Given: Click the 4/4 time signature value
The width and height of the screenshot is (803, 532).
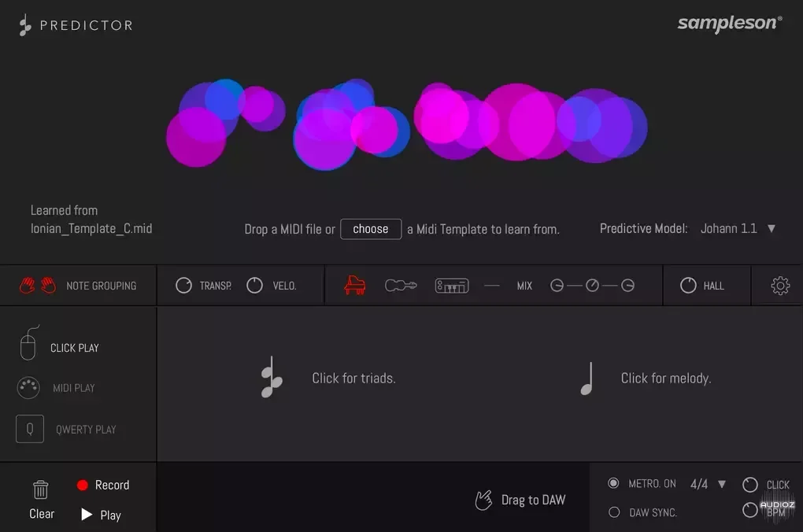Looking at the screenshot, I should [x=699, y=484].
